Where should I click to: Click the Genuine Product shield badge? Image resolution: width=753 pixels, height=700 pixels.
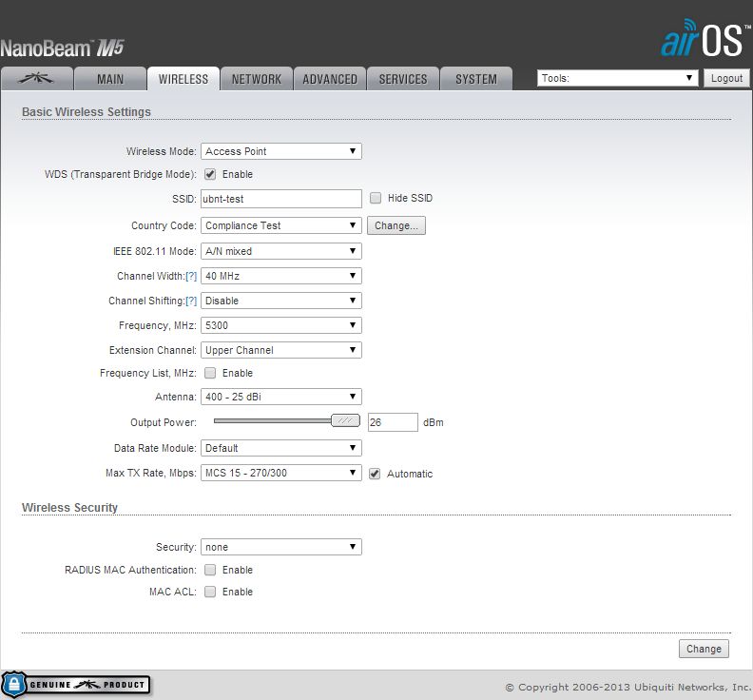(76, 685)
